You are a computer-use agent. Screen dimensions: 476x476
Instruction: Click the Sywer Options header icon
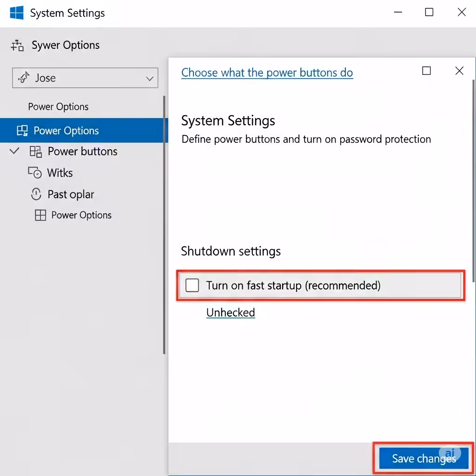click(17, 46)
